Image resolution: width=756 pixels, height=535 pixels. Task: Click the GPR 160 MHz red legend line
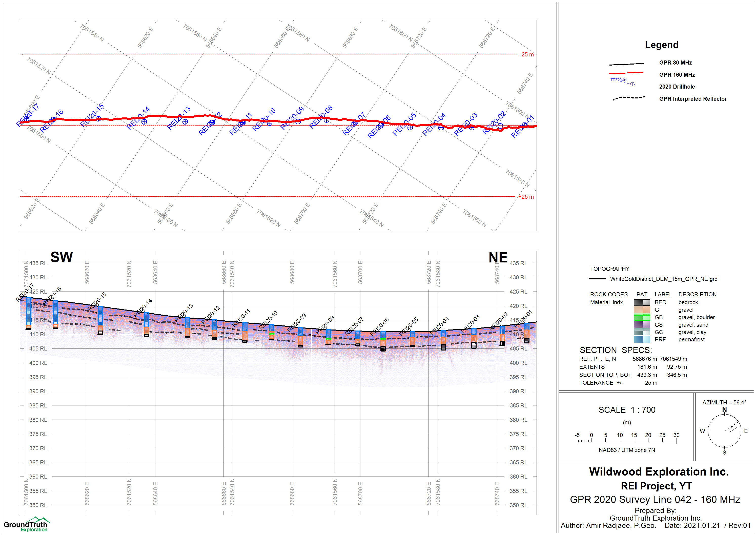[x=626, y=73]
